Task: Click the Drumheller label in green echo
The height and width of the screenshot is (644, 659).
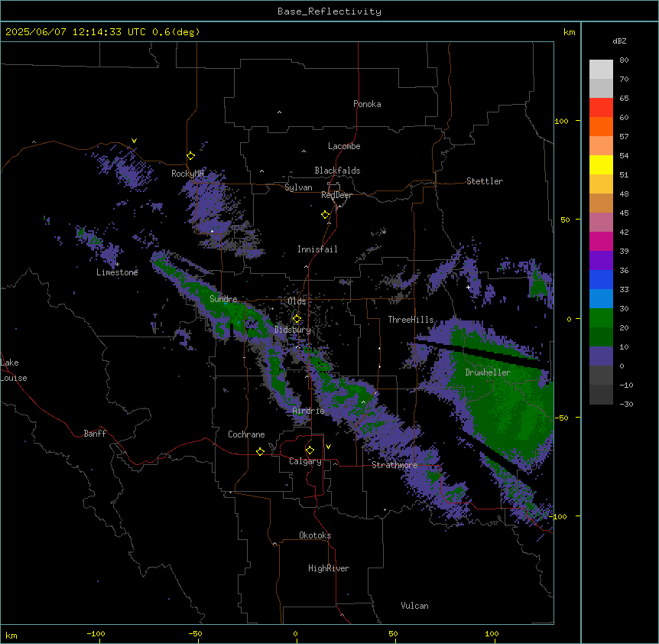Action: [x=488, y=372]
